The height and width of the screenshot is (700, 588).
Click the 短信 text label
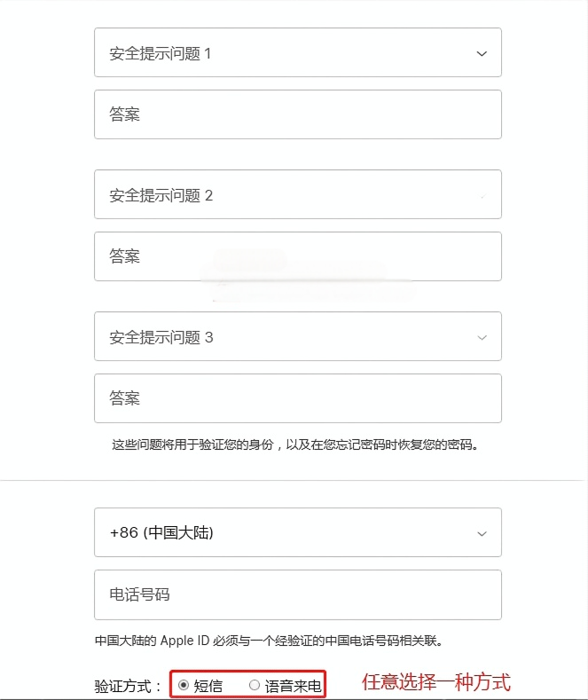208,686
